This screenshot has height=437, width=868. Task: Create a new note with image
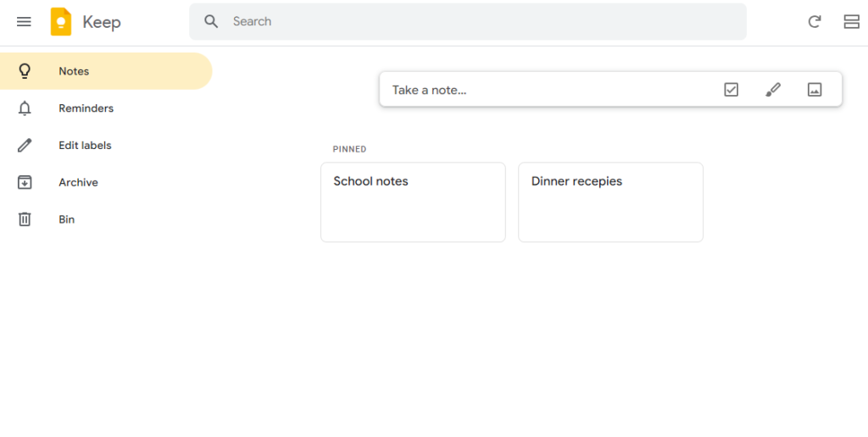pyautogui.click(x=815, y=90)
